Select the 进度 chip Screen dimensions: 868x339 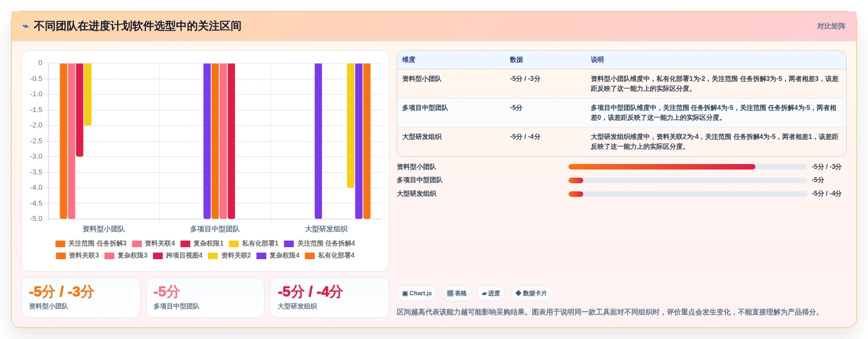click(x=491, y=293)
